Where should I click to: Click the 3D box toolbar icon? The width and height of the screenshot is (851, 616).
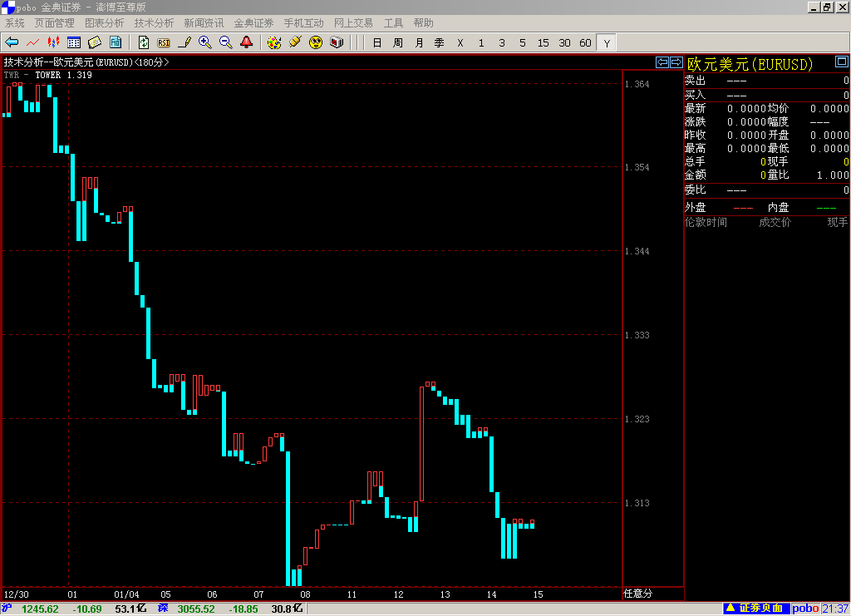pyautogui.click(x=337, y=42)
